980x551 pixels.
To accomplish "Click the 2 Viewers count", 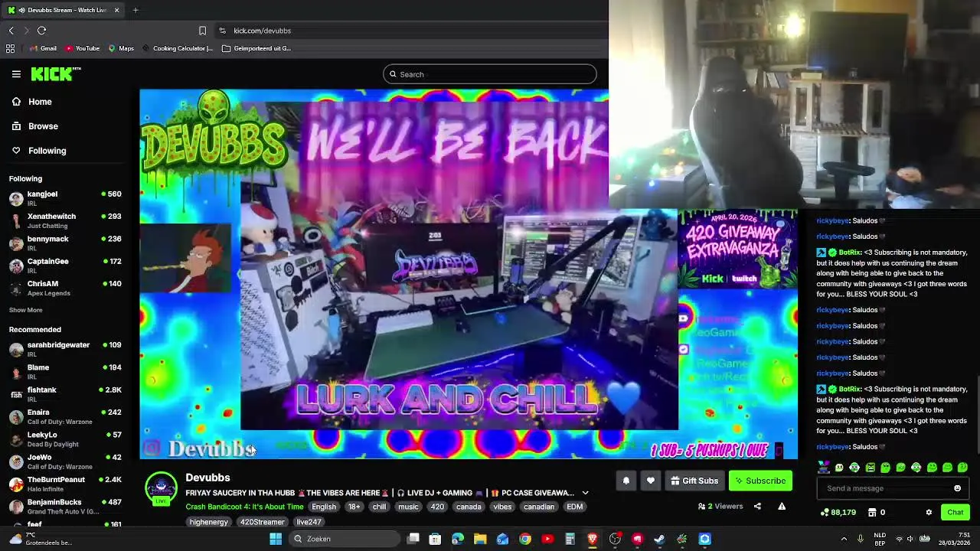I will [x=720, y=506].
